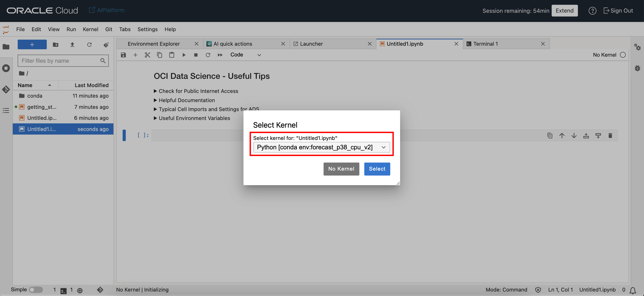Open the Kernel menu

(x=90, y=29)
